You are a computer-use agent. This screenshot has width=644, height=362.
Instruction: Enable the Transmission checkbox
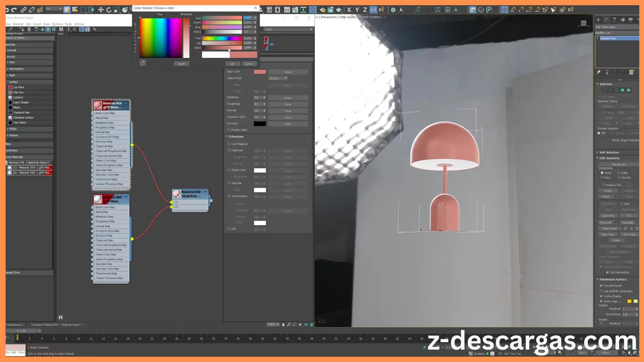tap(229, 196)
